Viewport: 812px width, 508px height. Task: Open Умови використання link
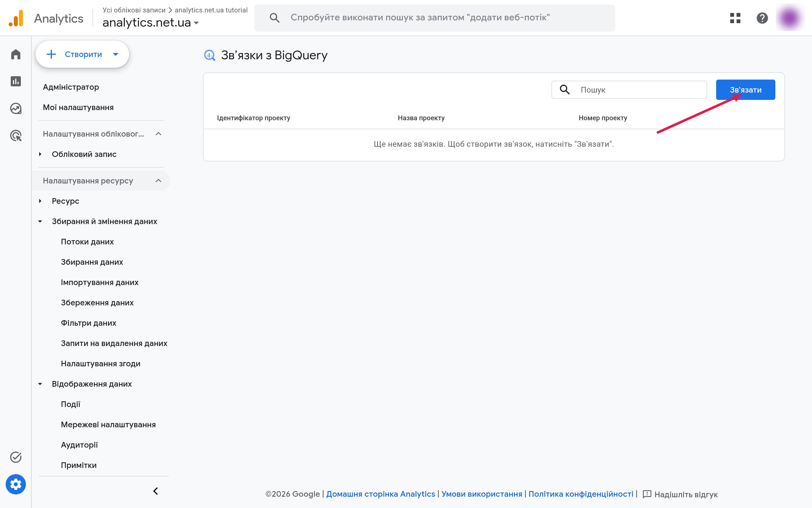click(x=482, y=494)
